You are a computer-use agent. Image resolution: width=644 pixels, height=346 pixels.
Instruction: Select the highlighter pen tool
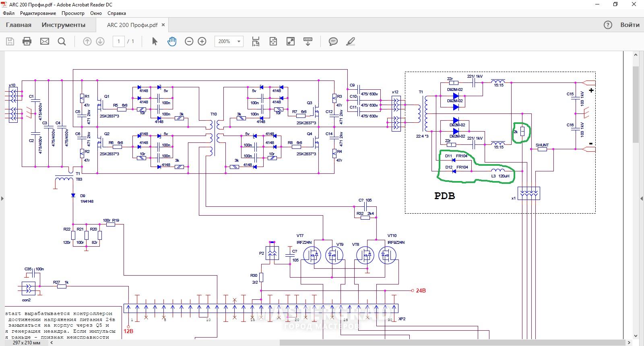351,41
